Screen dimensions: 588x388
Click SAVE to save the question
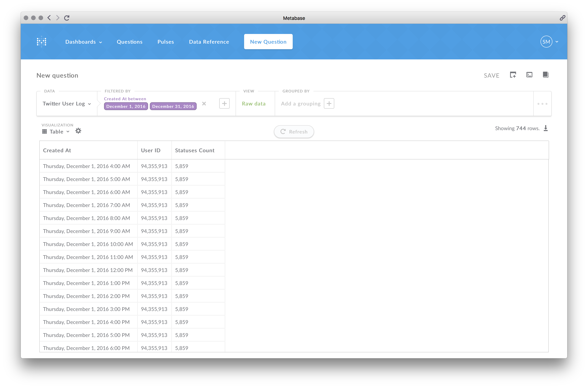pyautogui.click(x=491, y=76)
